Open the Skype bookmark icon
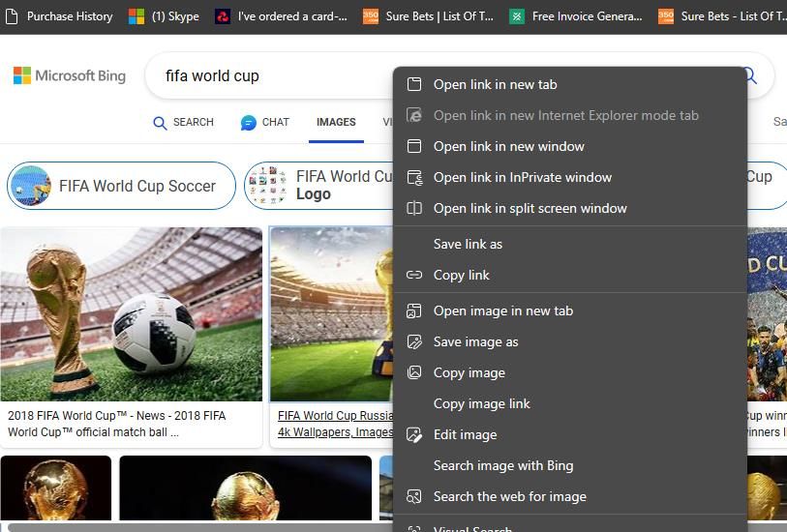 click(136, 16)
